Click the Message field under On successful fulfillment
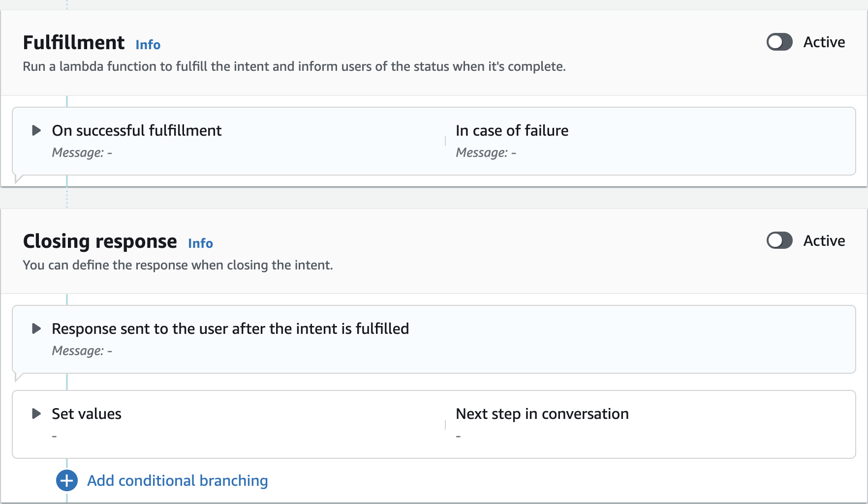868x504 pixels. 82,152
